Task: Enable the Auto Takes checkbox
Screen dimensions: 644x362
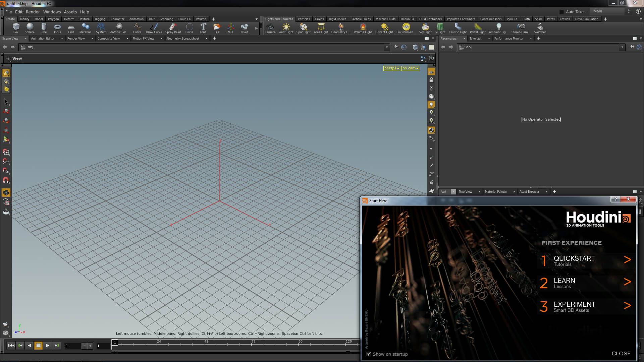Action: (x=561, y=12)
